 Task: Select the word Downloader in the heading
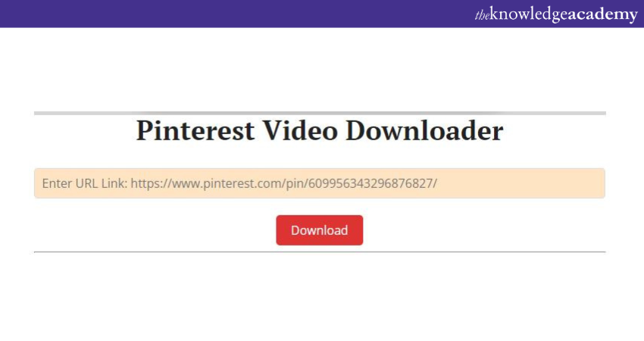coord(425,130)
